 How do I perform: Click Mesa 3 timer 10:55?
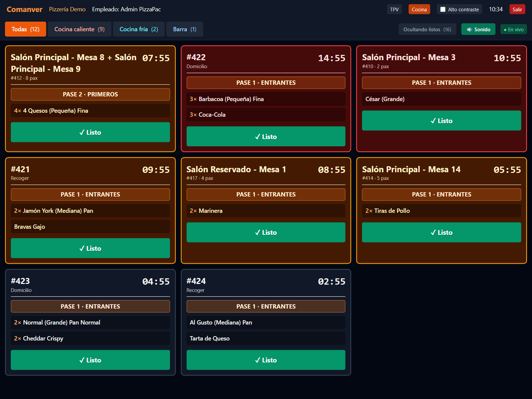click(x=507, y=58)
